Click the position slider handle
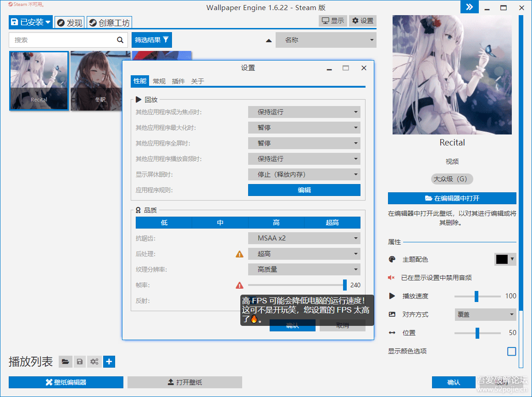 477,333
